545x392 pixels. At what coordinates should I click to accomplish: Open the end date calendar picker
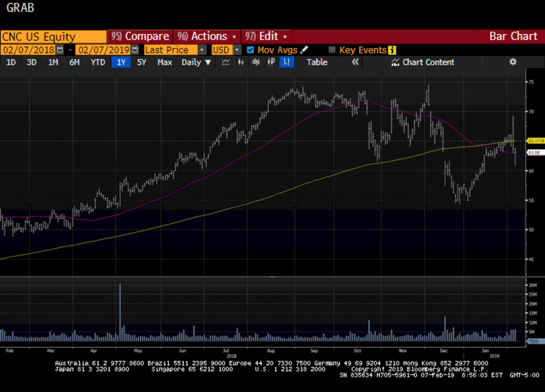[x=134, y=50]
